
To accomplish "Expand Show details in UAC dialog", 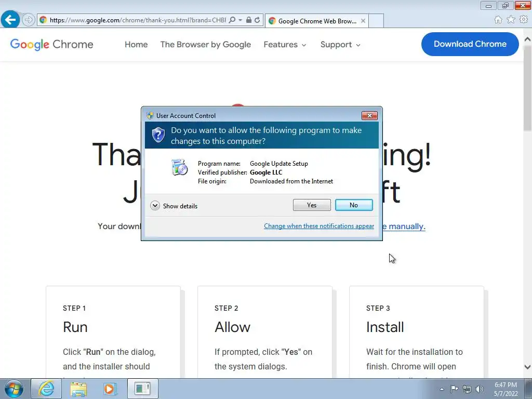I will point(174,206).
